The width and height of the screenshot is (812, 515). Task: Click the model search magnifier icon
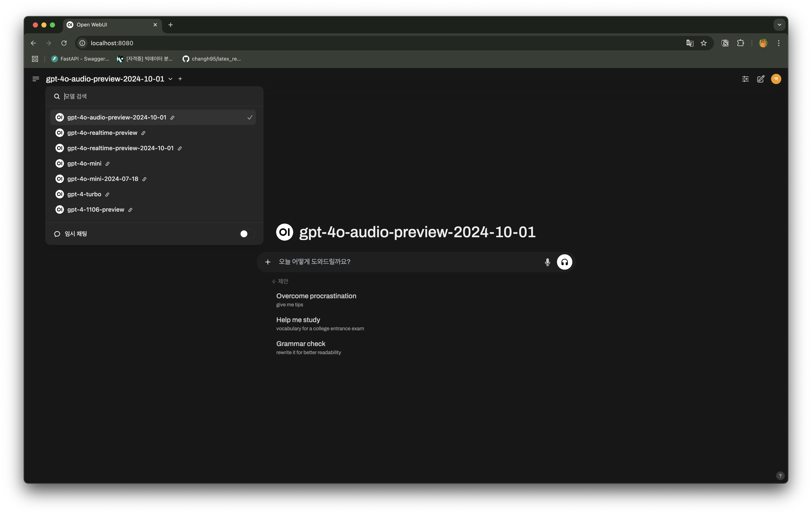(57, 96)
